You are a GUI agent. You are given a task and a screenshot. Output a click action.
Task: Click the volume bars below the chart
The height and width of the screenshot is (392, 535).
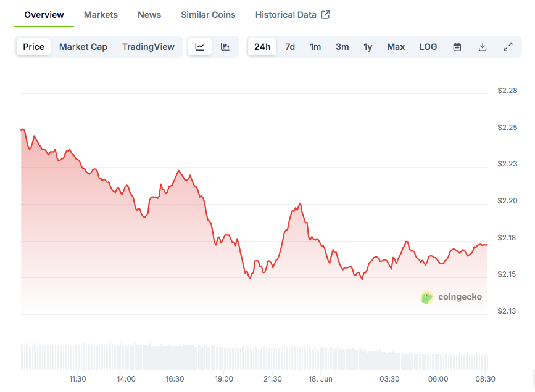(247, 358)
